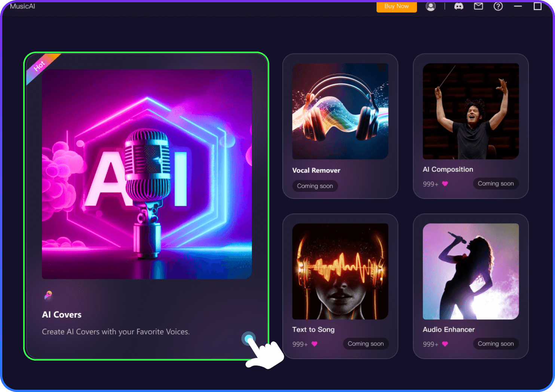Screen dimensions: 555x392
Task: Open the Vocal Remover headphones thumbnail
Action: [340, 111]
